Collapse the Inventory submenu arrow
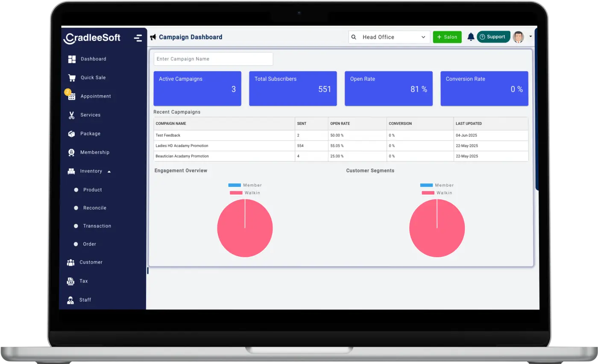The height and width of the screenshot is (364, 598). 109,171
